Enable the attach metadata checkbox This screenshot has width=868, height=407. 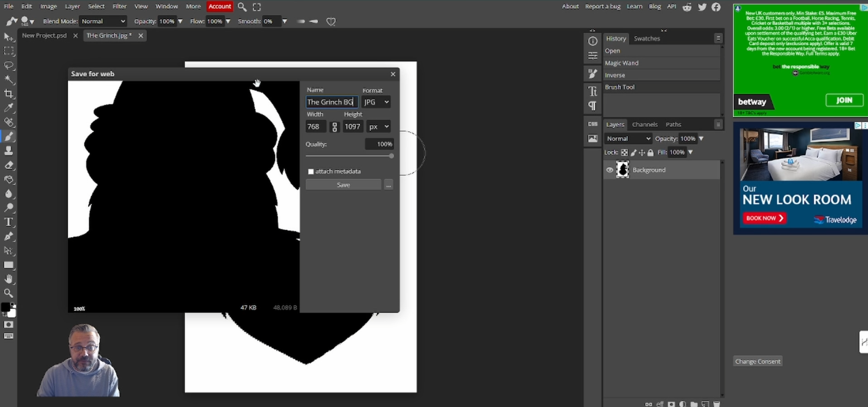(311, 171)
